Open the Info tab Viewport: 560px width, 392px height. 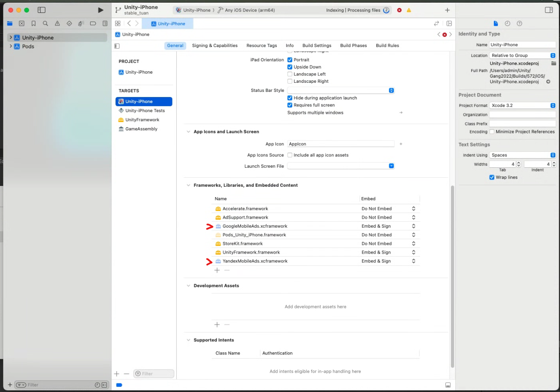click(x=290, y=46)
